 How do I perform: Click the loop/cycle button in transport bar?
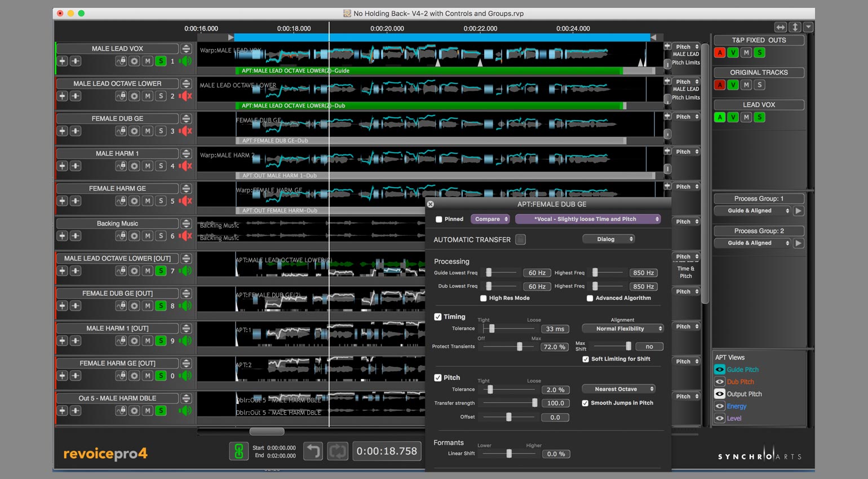338,451
